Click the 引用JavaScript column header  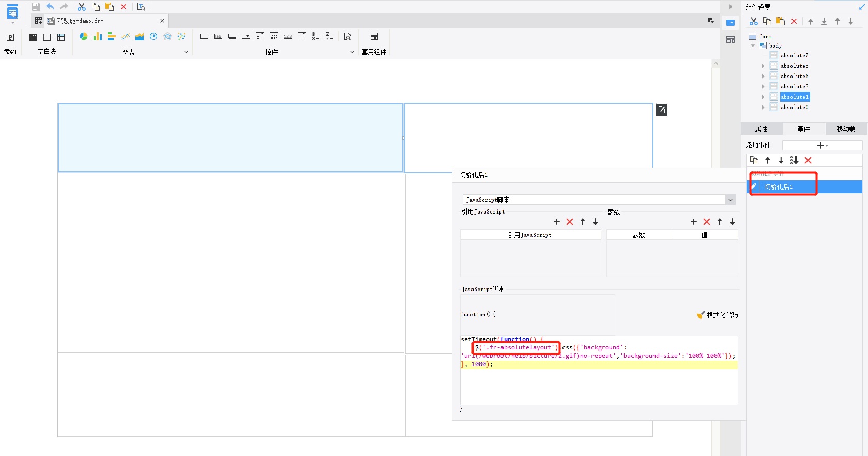(530, 235)
